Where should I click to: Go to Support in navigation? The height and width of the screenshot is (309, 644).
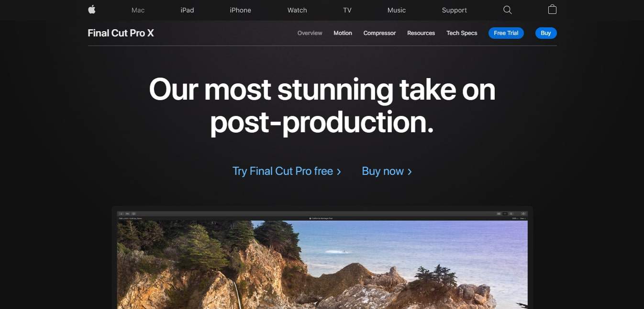[x=455, y=10]
